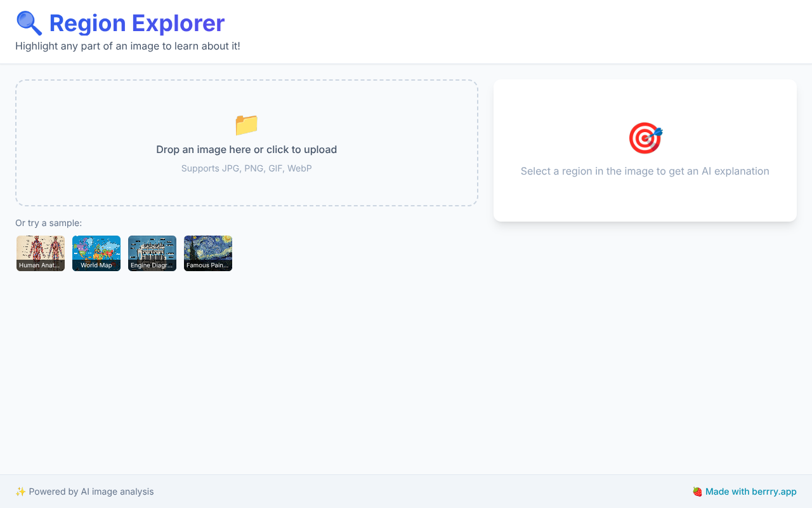Click the folder upload icon
This screenshot has width=812, height=508.
tap(246, 125)
